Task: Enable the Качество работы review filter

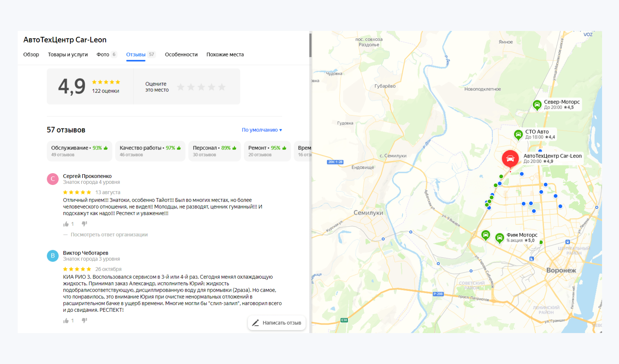Action: pos(150,151)
